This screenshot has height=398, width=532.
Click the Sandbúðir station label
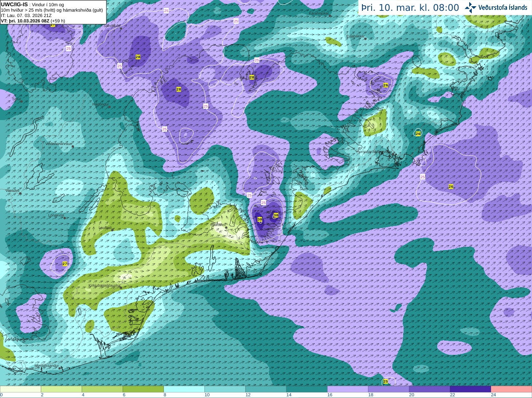pyautogui.click(x=112, y=25)
